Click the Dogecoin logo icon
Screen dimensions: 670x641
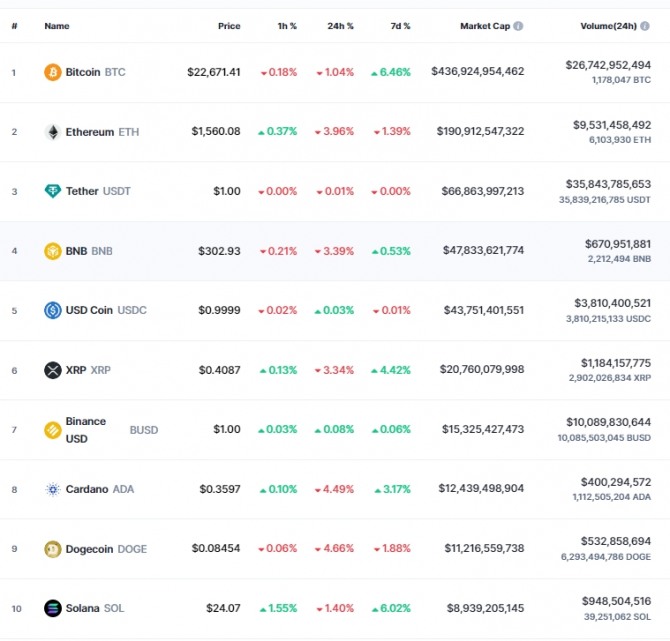pyautogui.click(x=53, y=549)
